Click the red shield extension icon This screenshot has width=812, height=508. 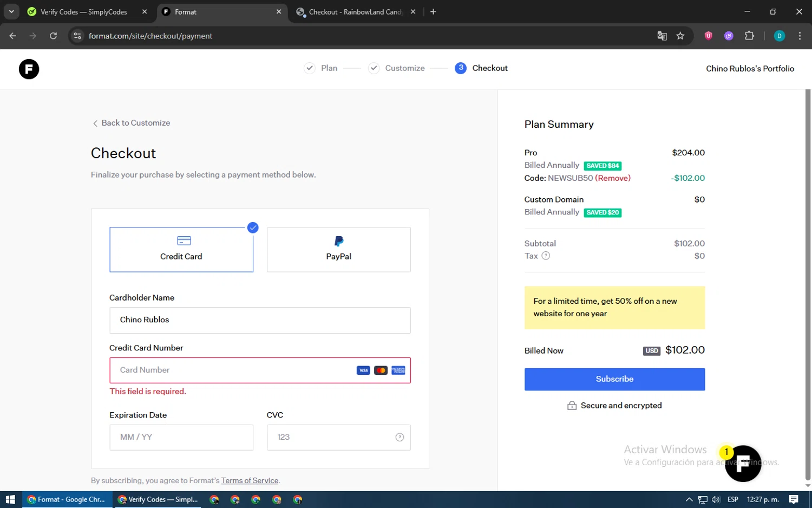coord(708,36)
